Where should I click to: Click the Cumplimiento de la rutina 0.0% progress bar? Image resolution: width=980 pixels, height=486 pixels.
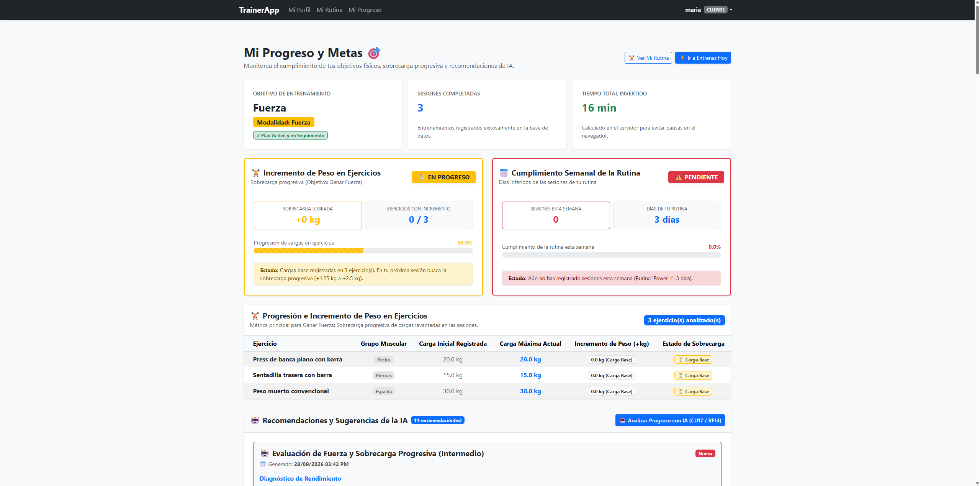[x=611, y=255]
